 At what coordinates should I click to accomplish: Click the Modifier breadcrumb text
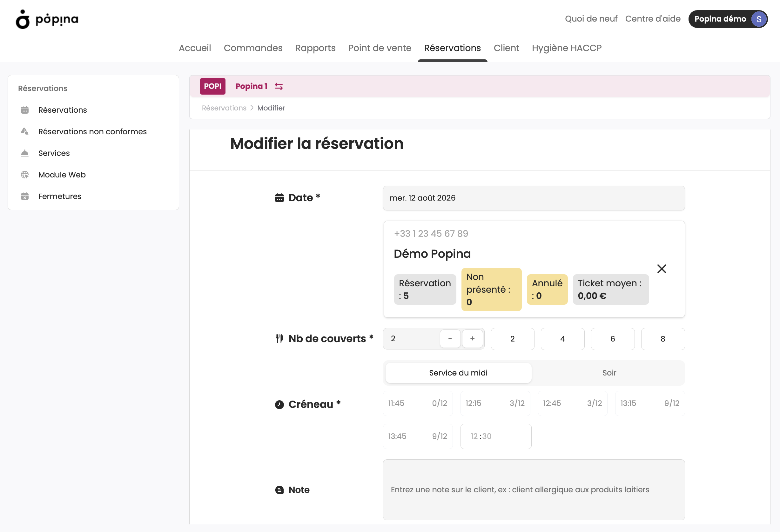point(271,108)
